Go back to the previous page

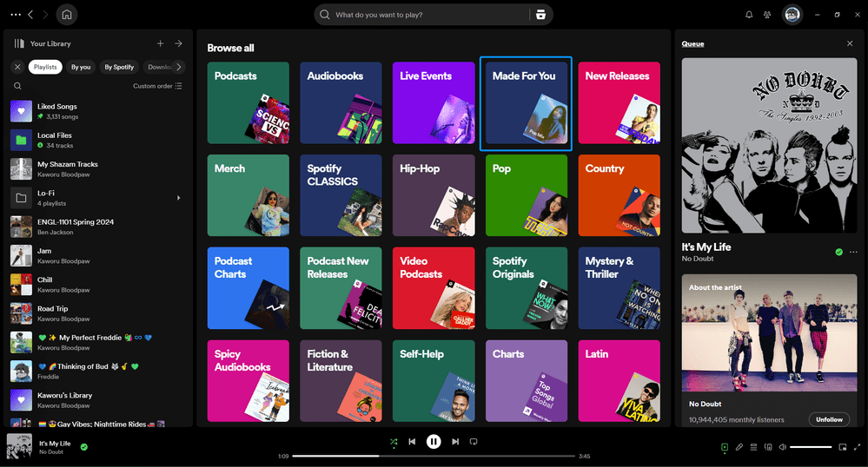30,15
